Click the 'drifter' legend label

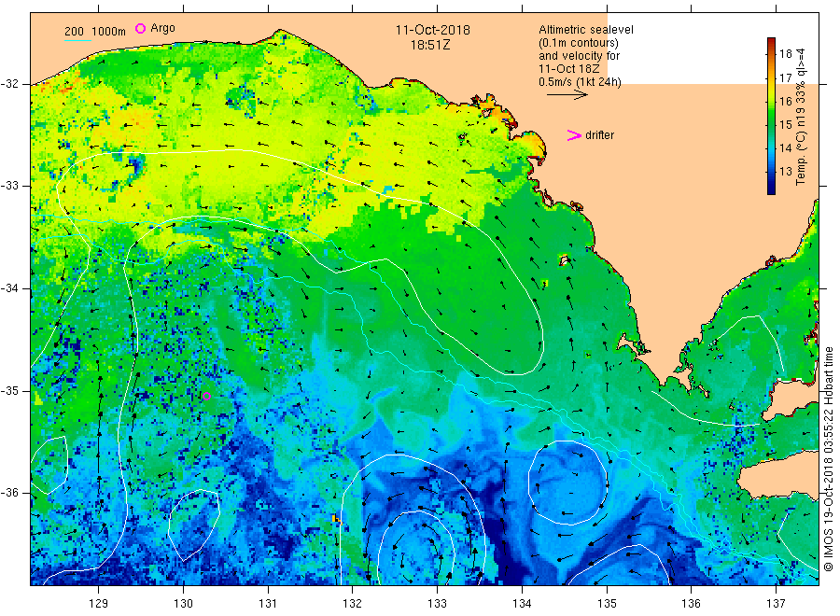click(x=599, y=135)
